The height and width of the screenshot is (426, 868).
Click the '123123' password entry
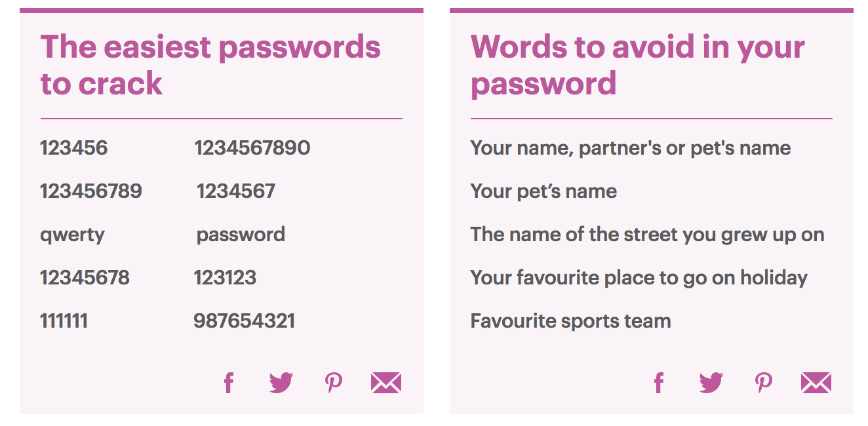pyautogui.click(x=225, y=278)
